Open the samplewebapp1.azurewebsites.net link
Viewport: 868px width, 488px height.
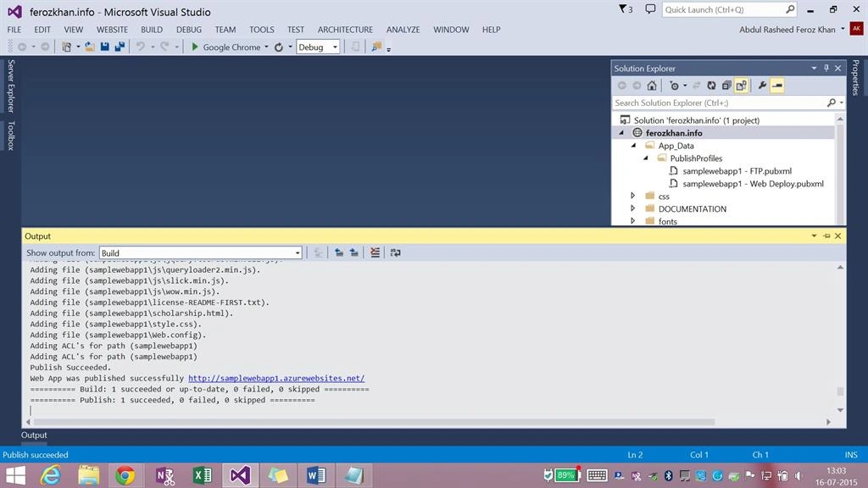click(x=276, y=379)
